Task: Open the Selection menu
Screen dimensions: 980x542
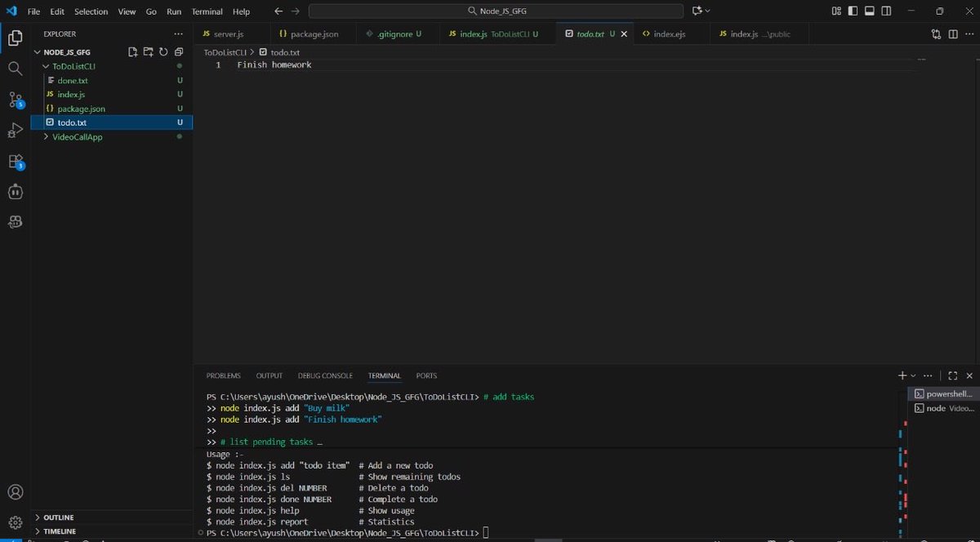Action: pos(91,11)
